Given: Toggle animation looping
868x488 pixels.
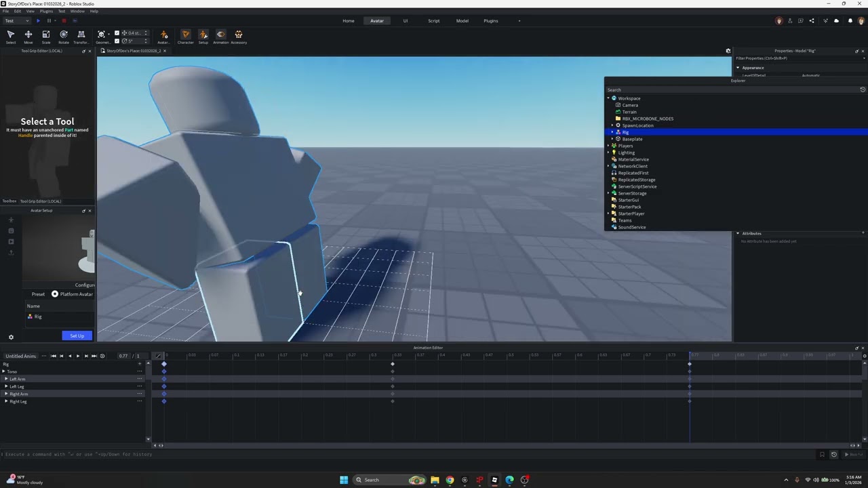Looking at the screenshot, I should (102, 356).
